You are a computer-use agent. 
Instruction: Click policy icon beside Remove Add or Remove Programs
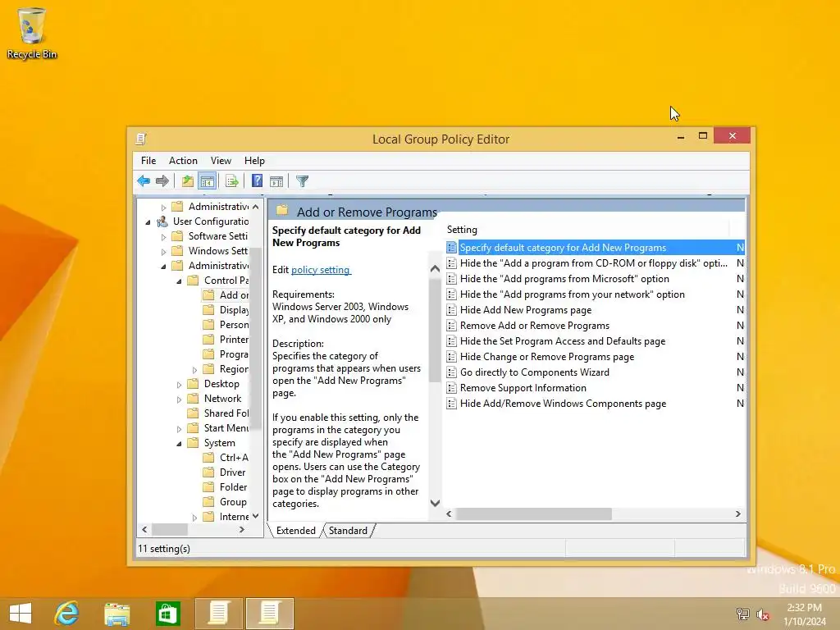click(452, 326)
